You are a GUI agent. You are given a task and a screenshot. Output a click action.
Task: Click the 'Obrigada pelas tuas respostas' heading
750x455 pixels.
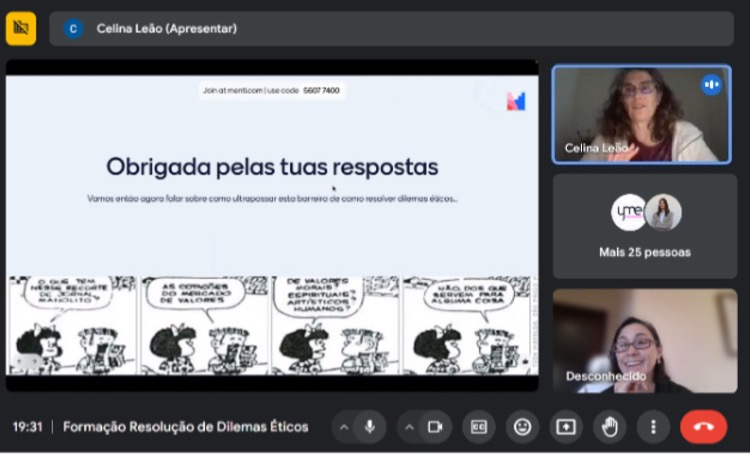pos(272,167)
